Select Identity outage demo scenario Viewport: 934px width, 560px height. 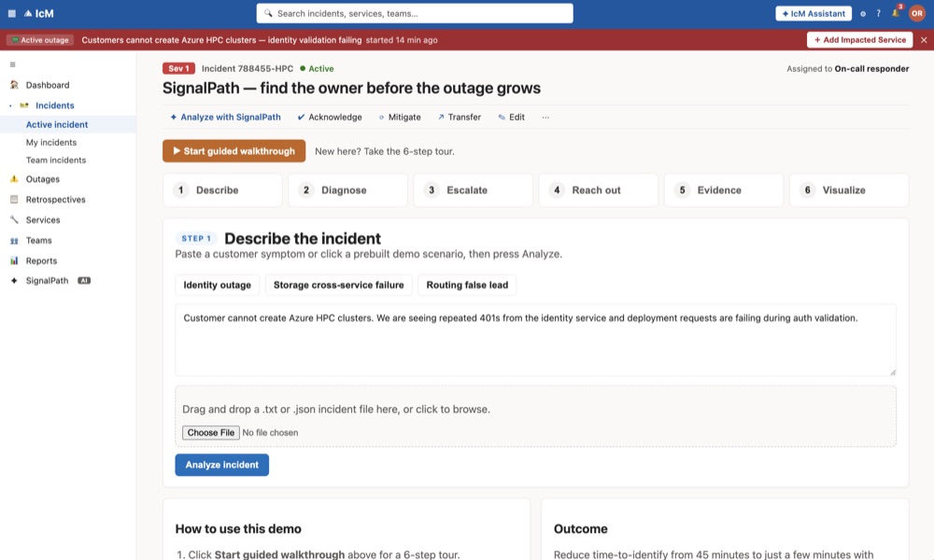217,285
